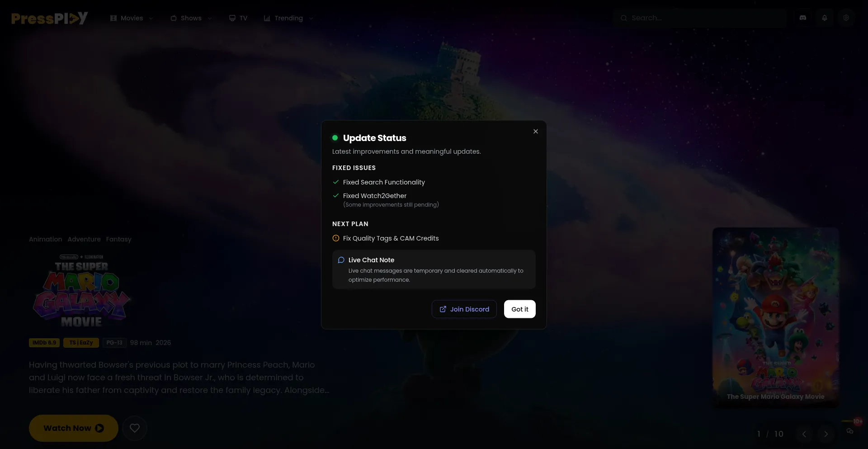Click the movie description paragraph
The width and height of the screenshot is (868, 449).
coord(179,378)
